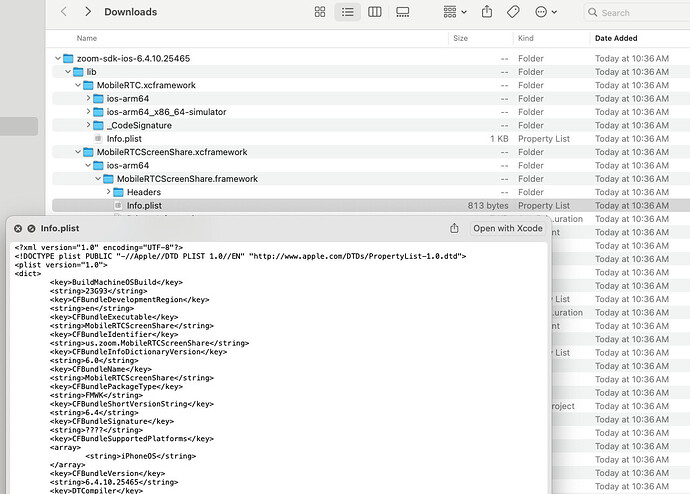
Task: Close the Info.plist Quick Look preview
Action: pyautogui.click(x=18, y=228)
